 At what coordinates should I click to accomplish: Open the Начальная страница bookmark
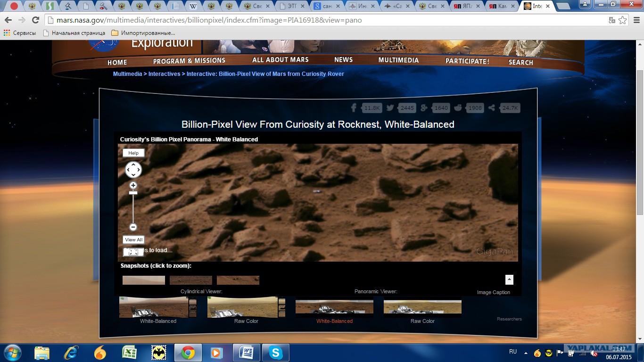[x=74, y=33]
